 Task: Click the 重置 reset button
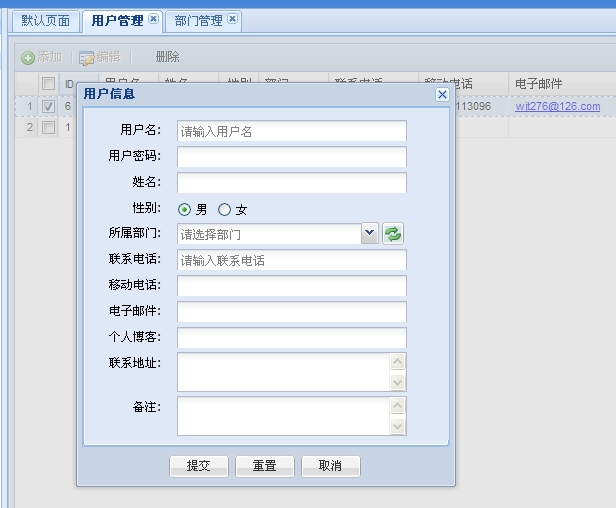pyautogui.click(x=265, y=466)
